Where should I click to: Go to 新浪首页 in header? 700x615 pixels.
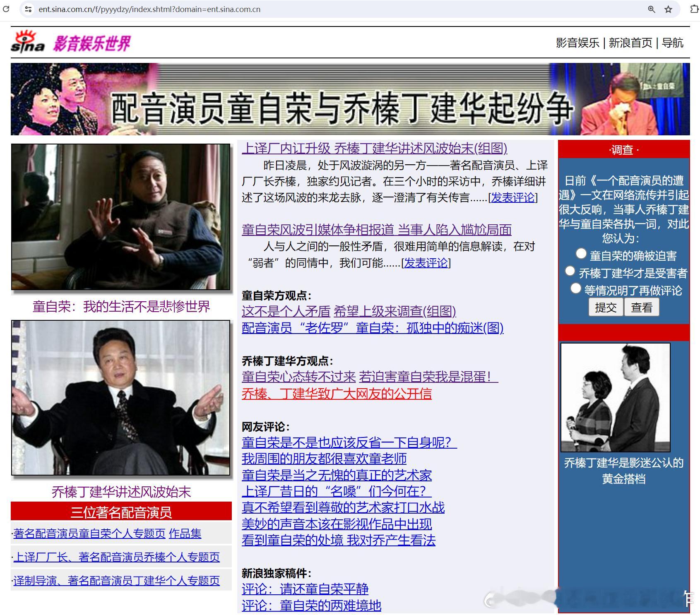[x=630, y=43]
